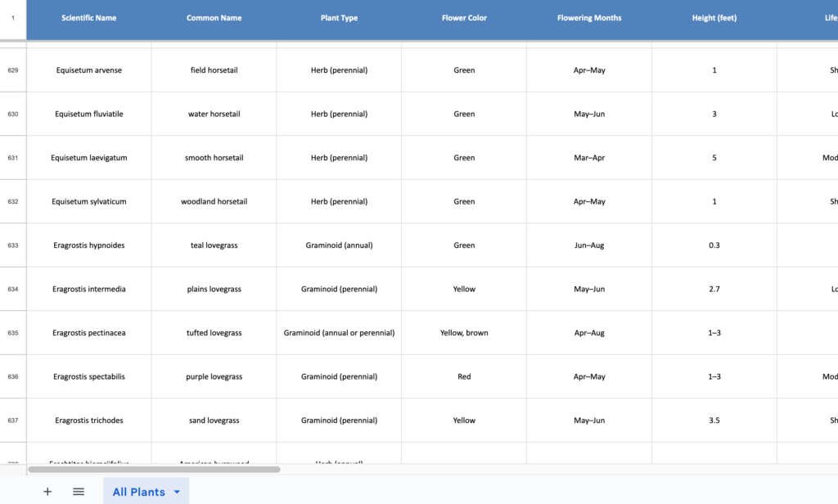The width and height of the screenshot is (838, 504).
Task: Click the plains lovegrass cell
Action: click(x=214, y=289)
